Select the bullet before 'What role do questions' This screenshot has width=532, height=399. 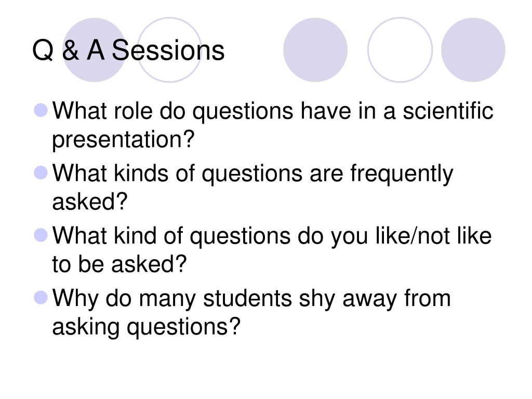[41, 110]
